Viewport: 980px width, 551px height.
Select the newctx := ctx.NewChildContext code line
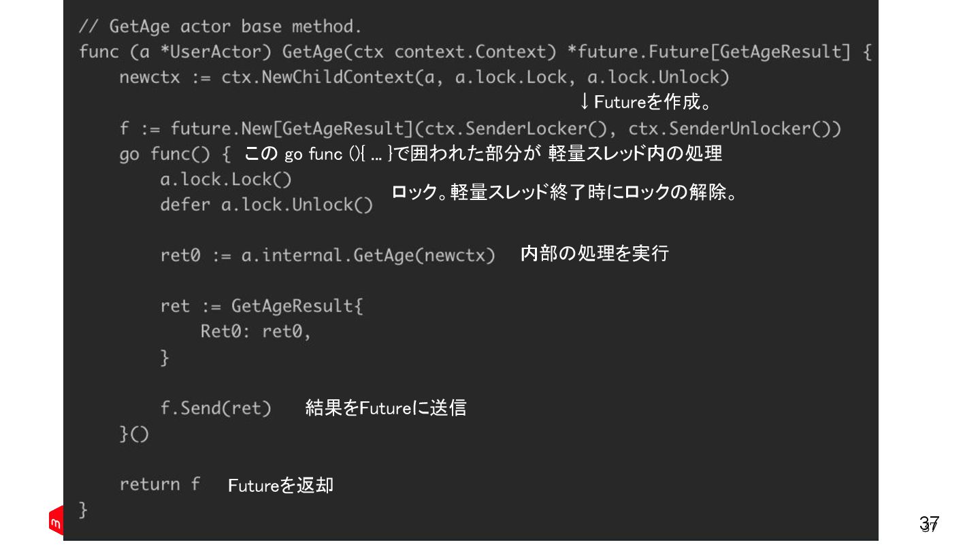tap(424, 78)
